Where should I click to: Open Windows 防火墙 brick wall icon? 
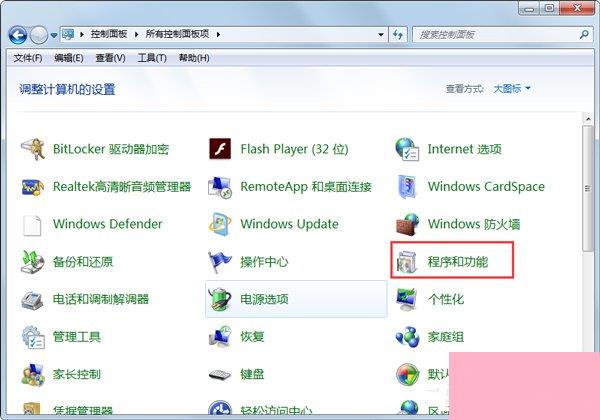coord(407,225)
